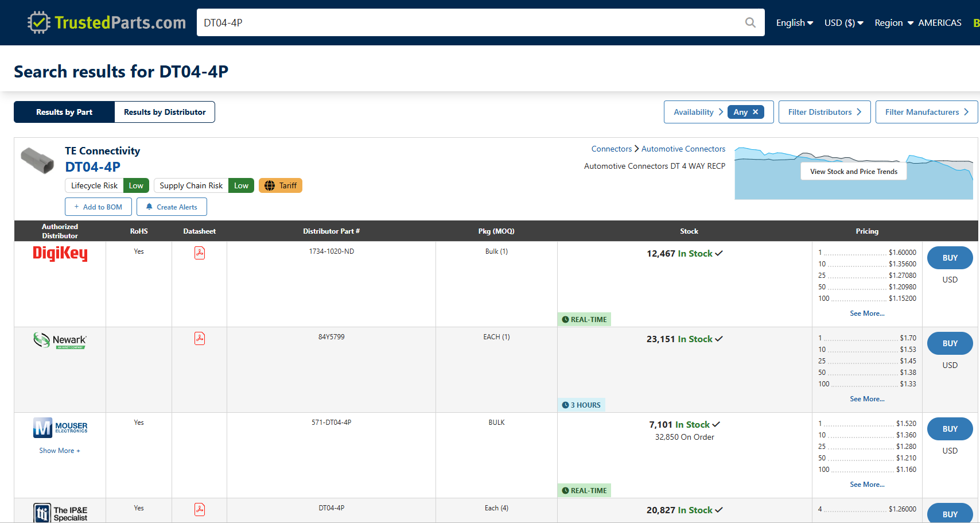
Task: Click the Mouser Electronics logo
Action: tap(60, 428)
